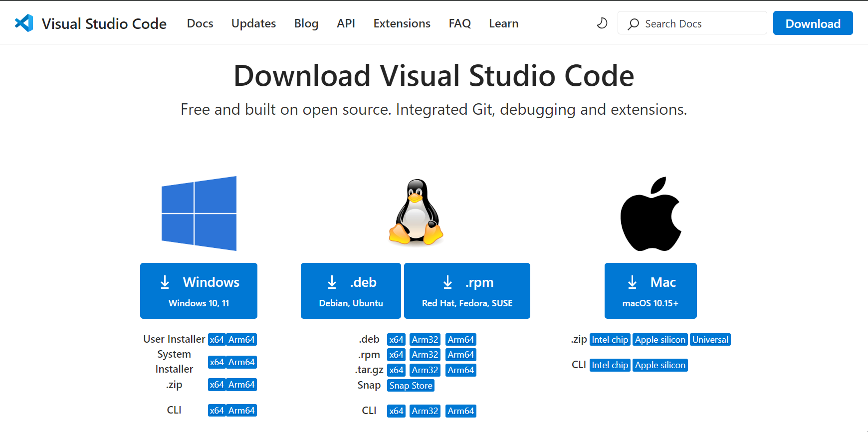Download the .deb package for Debian, Ubuntu
Image resolution: width=868 pixels, height=432 pixels.
pyautogui.click(x=351, y=291)
